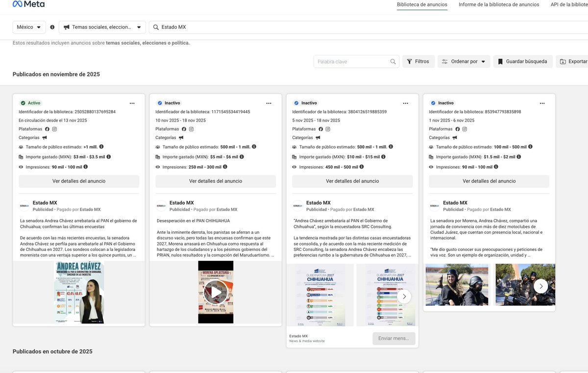Play the Morena Aplastaría video ad
This screenshot has width=588, height=373.
(216, 292)
